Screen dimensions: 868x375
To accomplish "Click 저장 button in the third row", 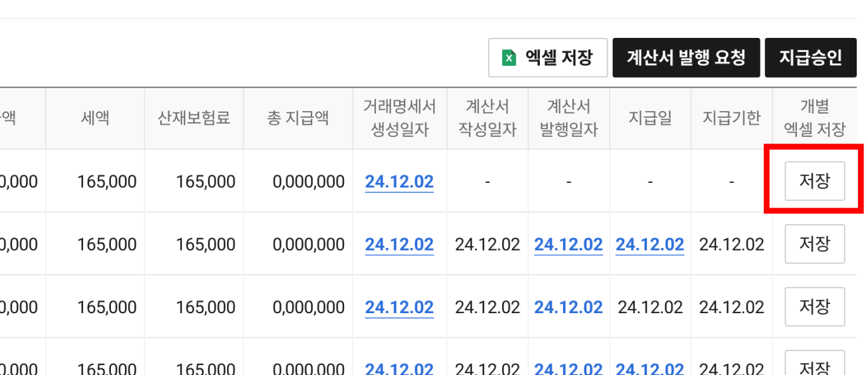I will (x=815, y=307).
